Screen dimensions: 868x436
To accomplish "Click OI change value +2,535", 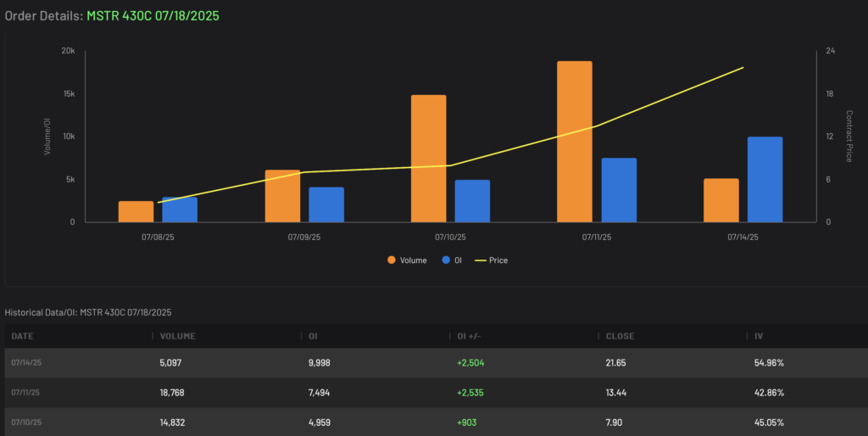I will tap(470, 393).
